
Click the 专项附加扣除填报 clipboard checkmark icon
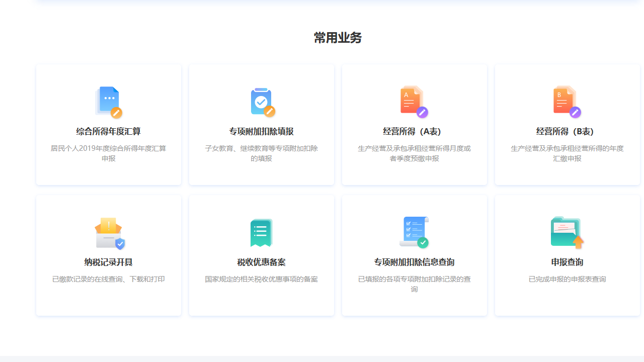[261, 101]
